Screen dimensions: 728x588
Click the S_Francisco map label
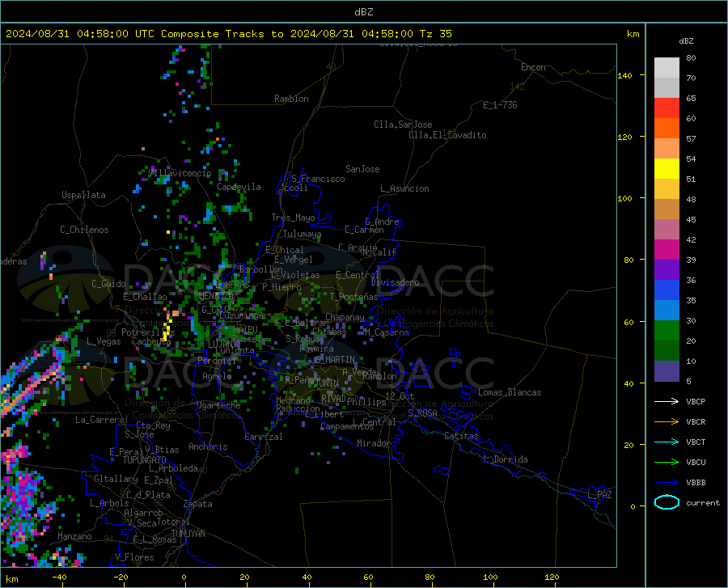318,179
